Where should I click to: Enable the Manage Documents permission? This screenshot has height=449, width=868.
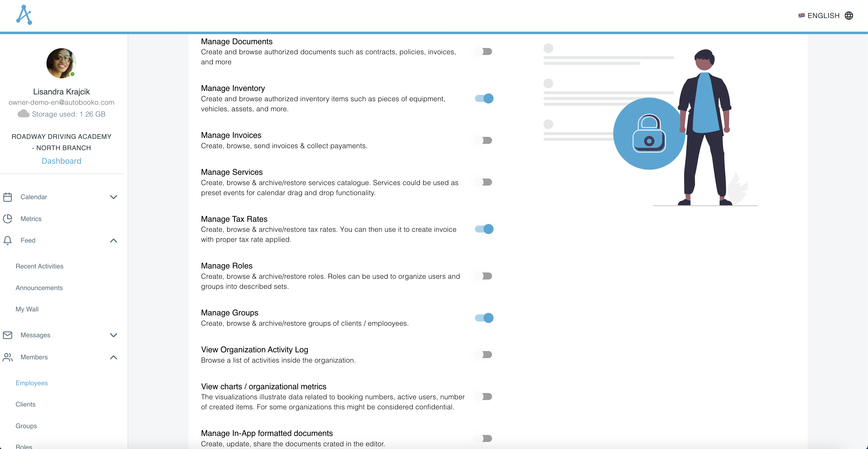click(484, 51)
